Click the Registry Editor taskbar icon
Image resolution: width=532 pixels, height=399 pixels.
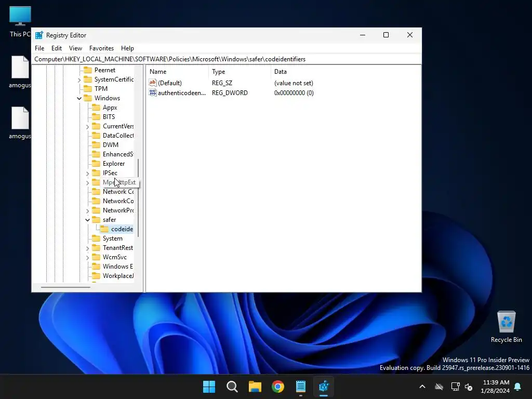pos(324,387)
